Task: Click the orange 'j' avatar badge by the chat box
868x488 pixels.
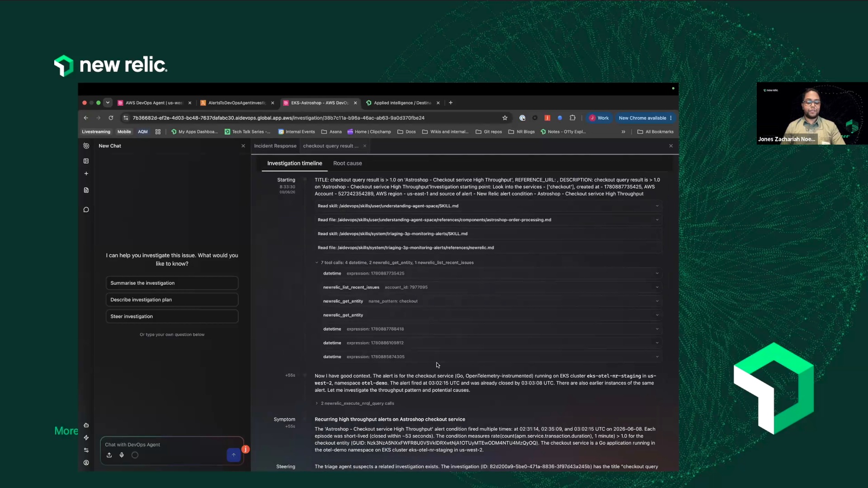Action: click(245, 449)
